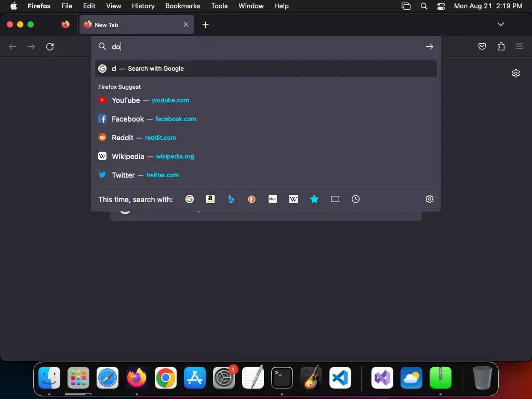Go forward one page
532x399 pixels.
point(31,46)
